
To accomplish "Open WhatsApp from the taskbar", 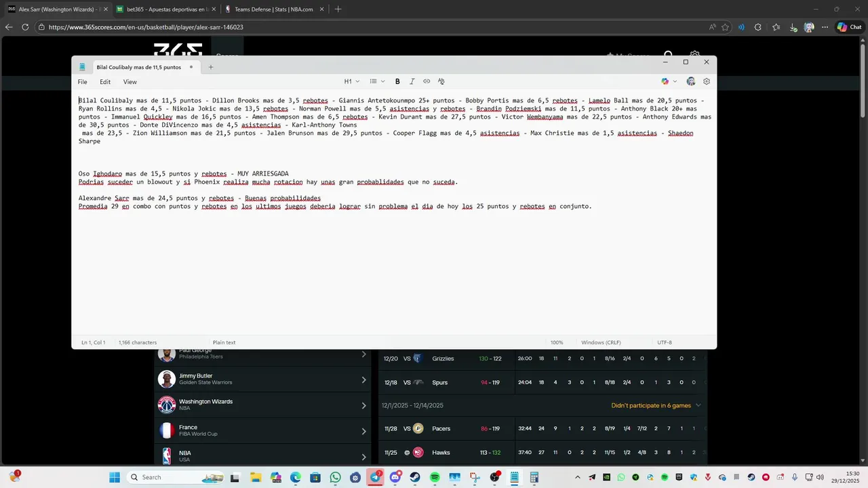I will (x=335, y=477).
